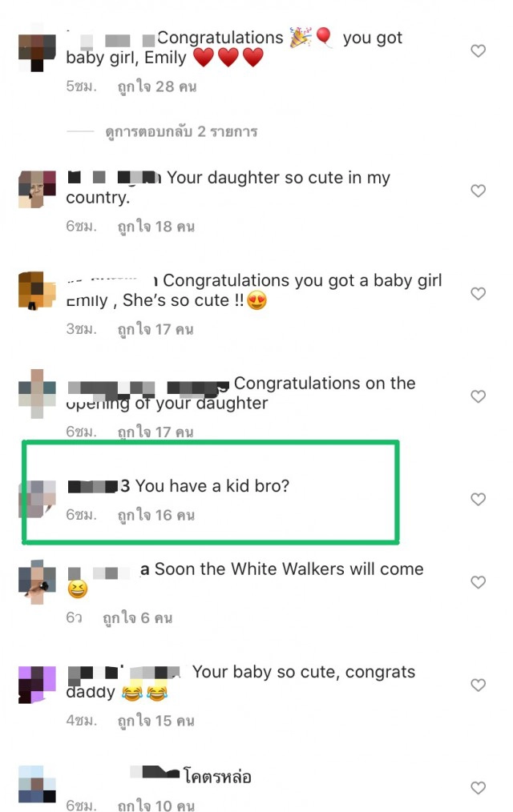The height and width of the screenshot is (812, 513).
Task: Expand 'ดูการตอบกลับ 2 รายการ' replies
Action: click(x=181, y=131)
